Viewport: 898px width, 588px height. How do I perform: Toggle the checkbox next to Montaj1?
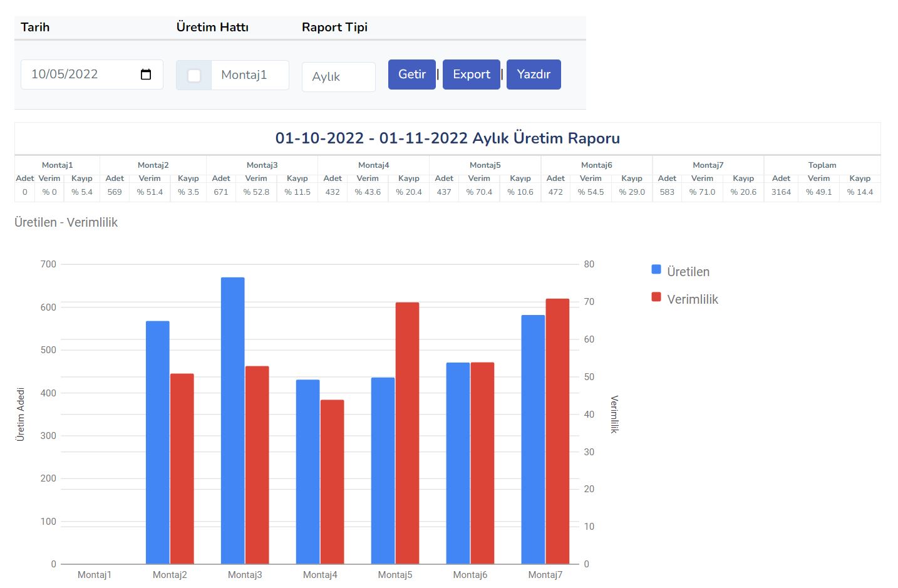point(194,76)
